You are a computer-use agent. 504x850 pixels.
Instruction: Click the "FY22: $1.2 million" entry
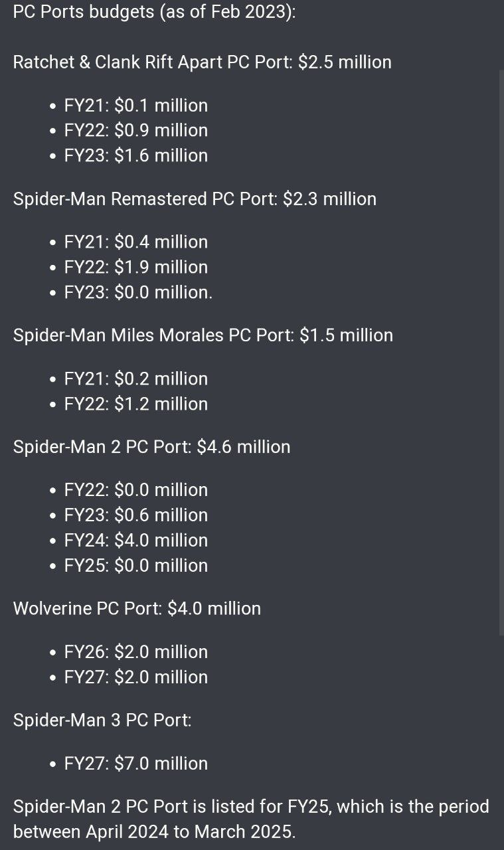pos(135,404)
